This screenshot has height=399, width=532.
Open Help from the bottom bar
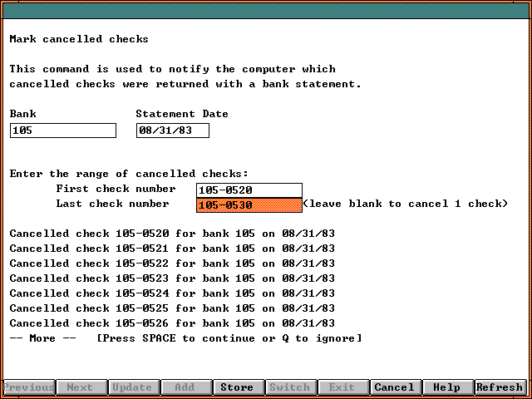coord(446,387)
